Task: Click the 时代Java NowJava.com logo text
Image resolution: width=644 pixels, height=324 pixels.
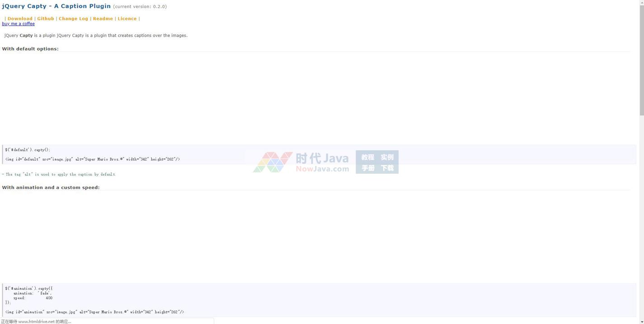Action: point(322,162)
